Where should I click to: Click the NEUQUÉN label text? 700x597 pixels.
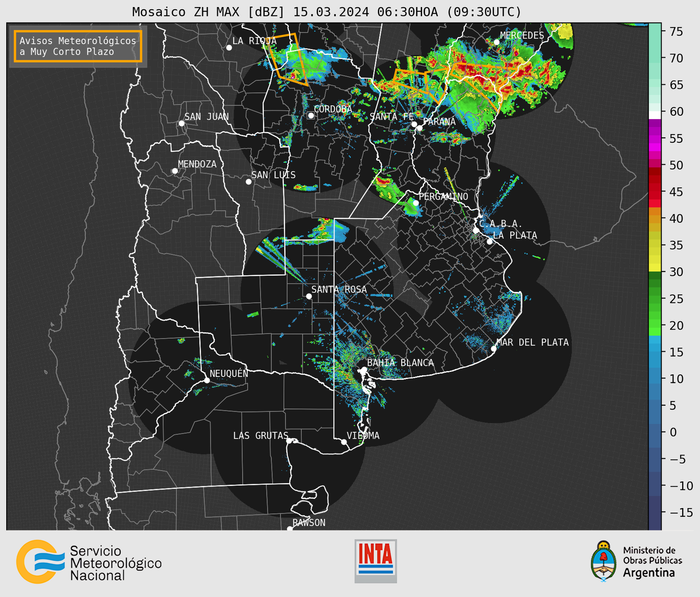pyautogui.click(x=229, y=373)
